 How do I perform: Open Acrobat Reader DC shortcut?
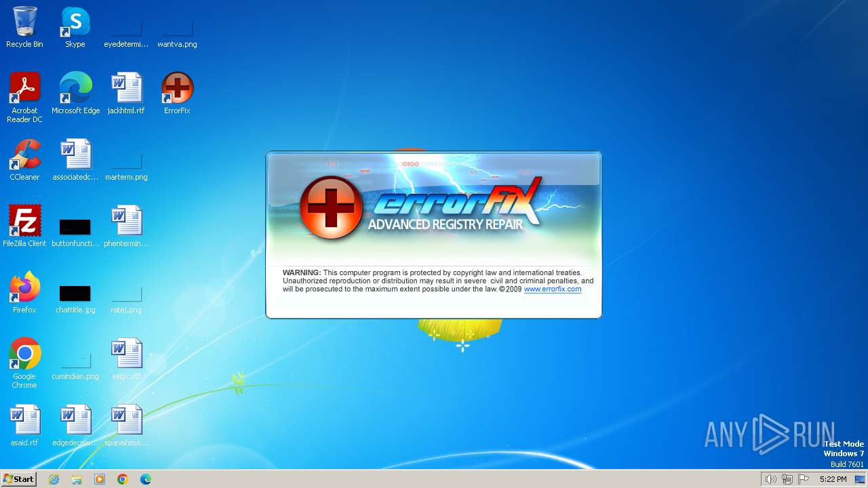24,98
